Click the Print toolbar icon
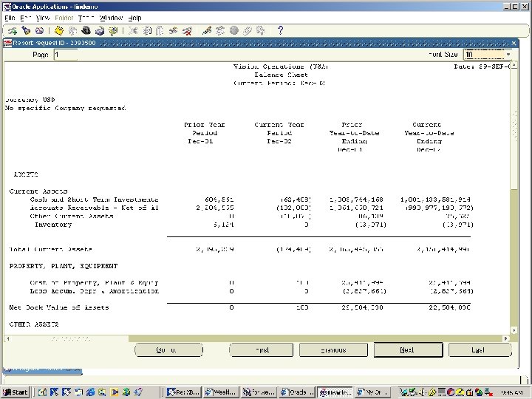The width and height of the screenshot is (532, 399). pos(100,31)
